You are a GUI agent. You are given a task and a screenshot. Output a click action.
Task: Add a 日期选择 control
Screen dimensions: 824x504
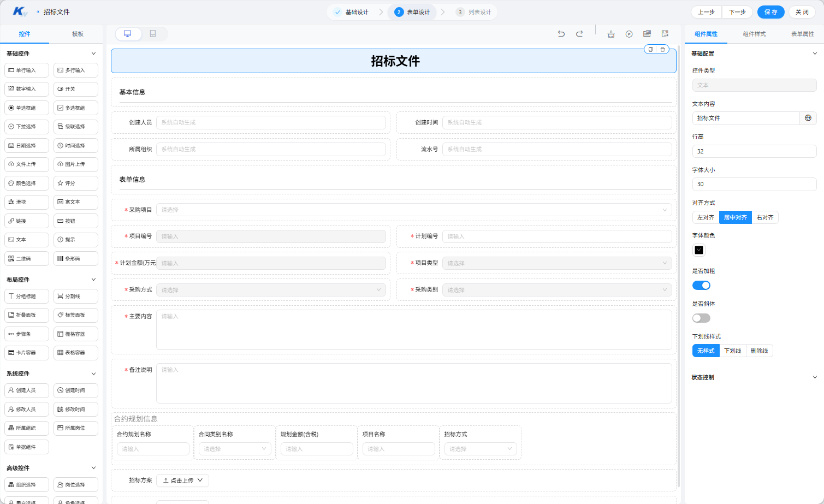point(27,146)
